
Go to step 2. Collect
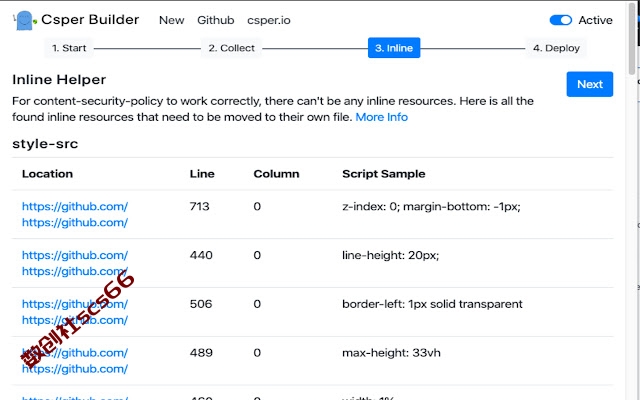click(x=231, y=48)
